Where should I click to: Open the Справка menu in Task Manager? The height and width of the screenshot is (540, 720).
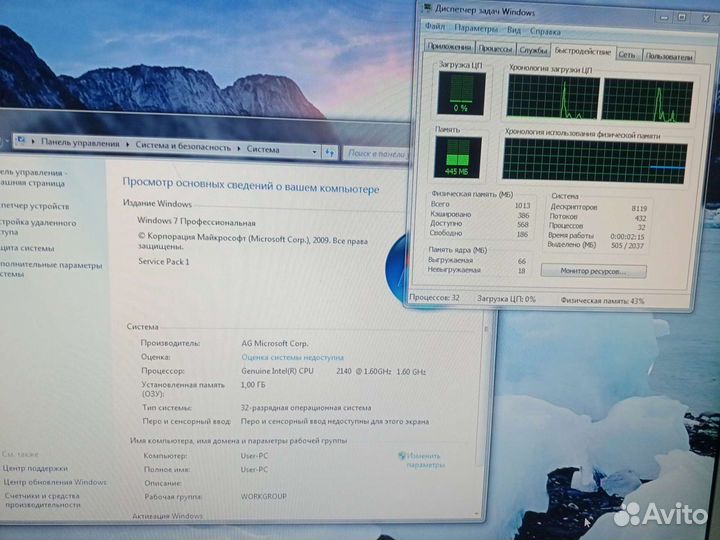tap(545, 32)
